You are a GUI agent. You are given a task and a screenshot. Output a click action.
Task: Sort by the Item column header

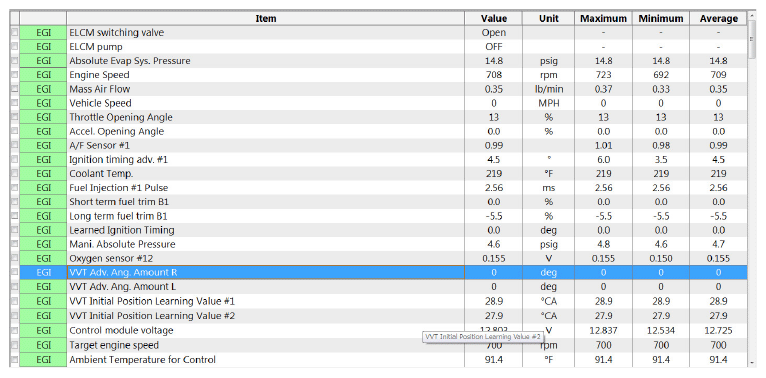pos(266,19)
